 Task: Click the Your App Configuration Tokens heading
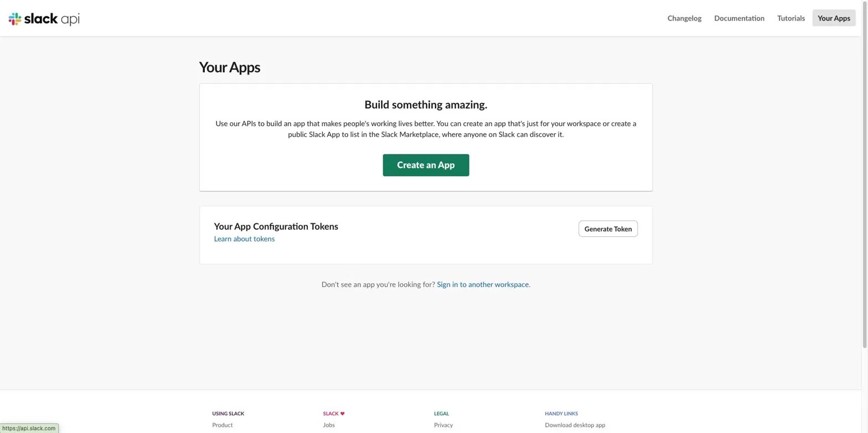[x=276, y=226]
